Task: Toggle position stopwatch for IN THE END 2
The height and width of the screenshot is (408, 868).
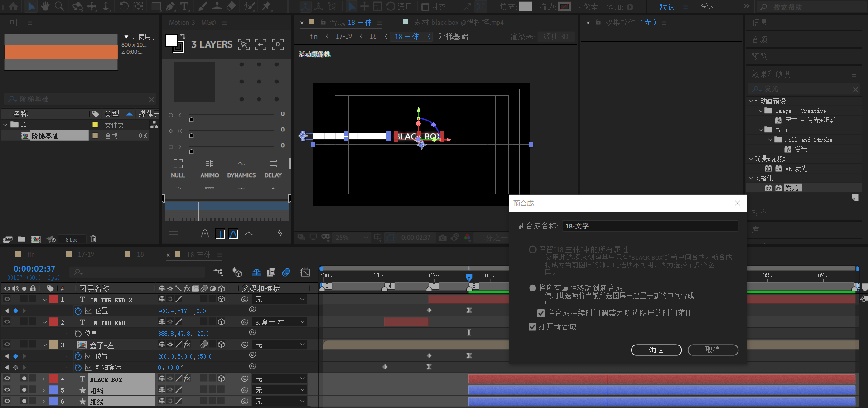Action: (78, 311)
